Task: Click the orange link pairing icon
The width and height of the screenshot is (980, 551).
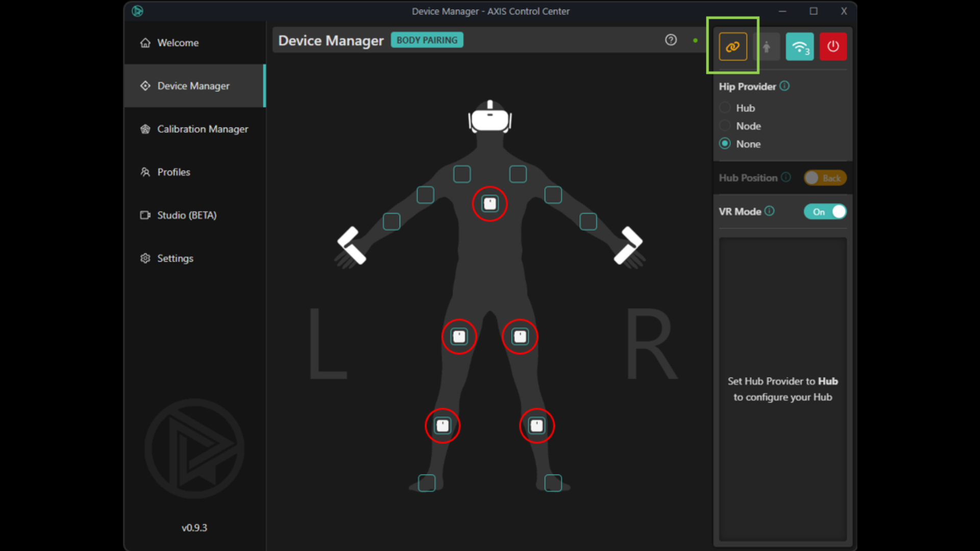Action: click(732, 47)
